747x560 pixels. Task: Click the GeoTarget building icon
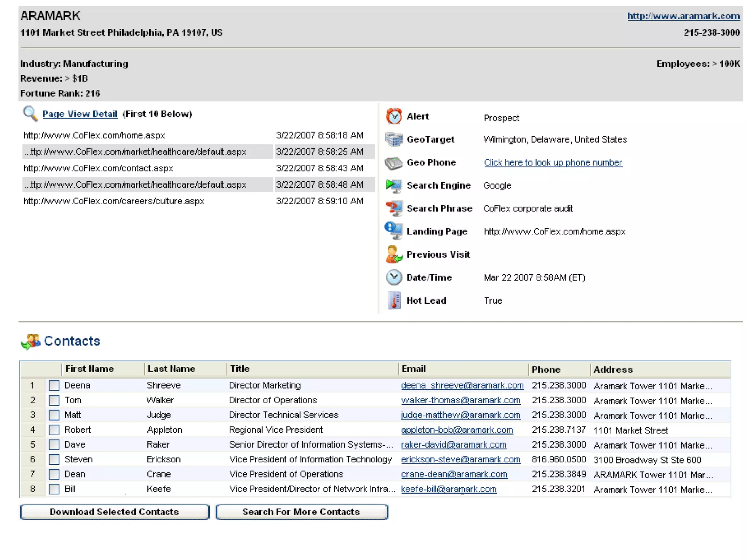[x=394, y=139]
